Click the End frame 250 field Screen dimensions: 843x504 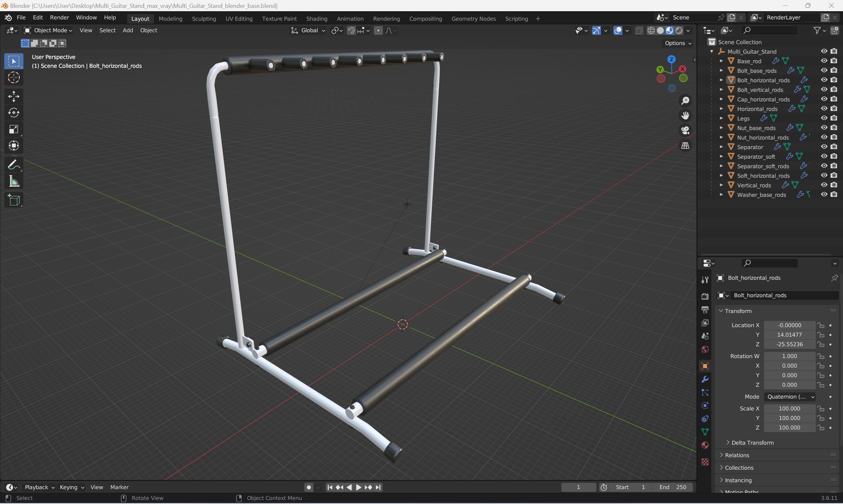[672, 487]
